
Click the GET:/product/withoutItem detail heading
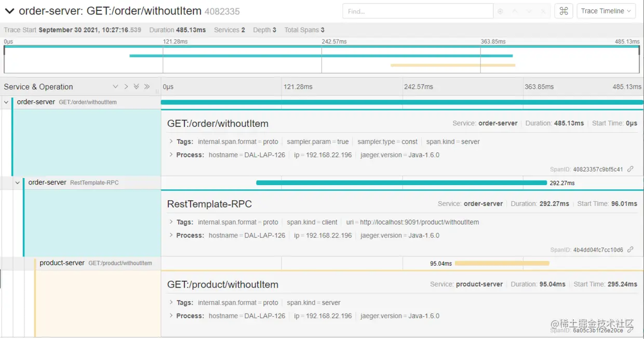[223, 285]
